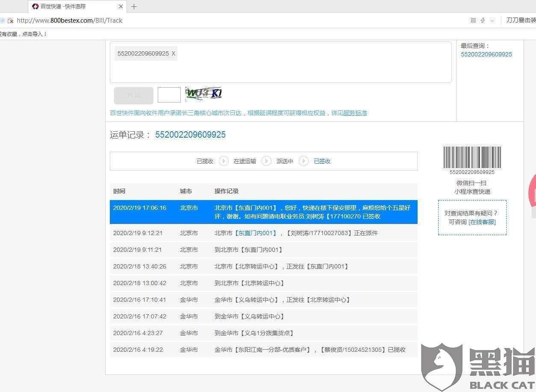
Task: Click the 城市 column header
Action: pos(186,191)
